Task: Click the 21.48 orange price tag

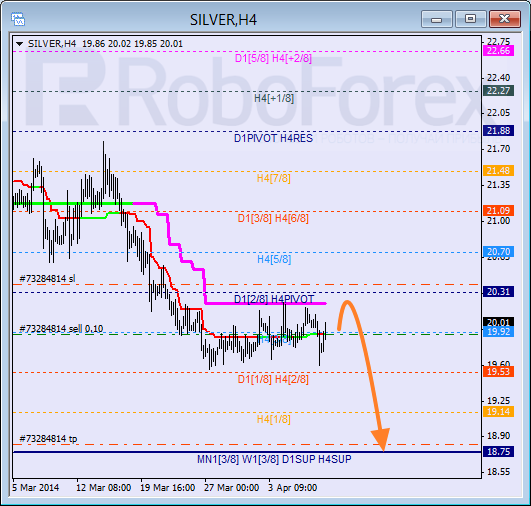Action: (498, 171)
